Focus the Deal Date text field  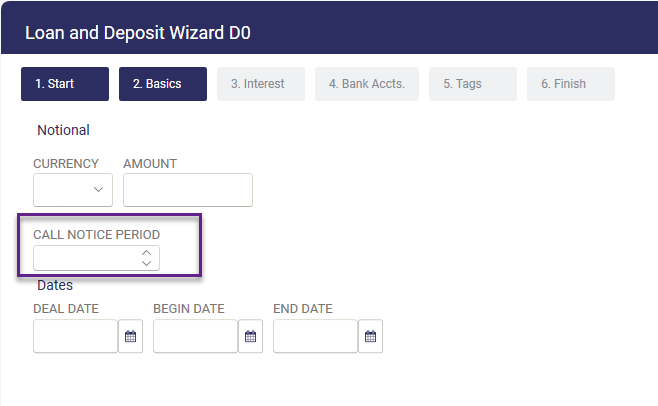[76, 336]
